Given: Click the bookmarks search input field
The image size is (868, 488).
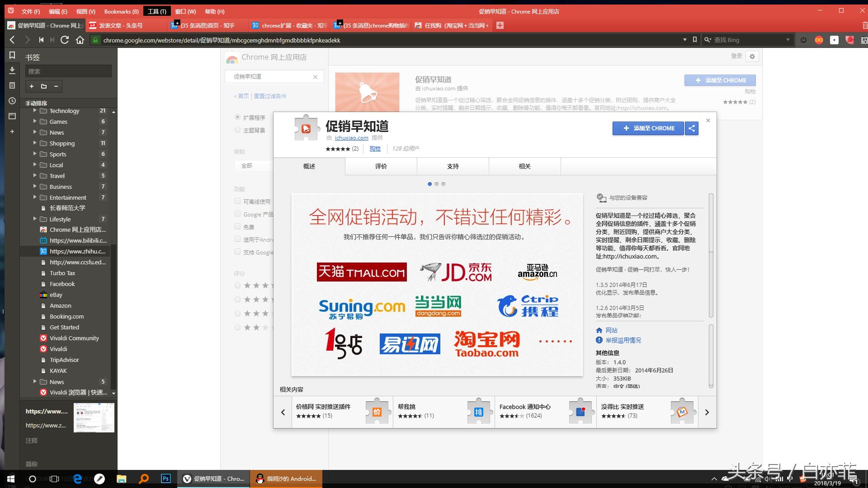Looking at the screenshot, I should point(68,71).
